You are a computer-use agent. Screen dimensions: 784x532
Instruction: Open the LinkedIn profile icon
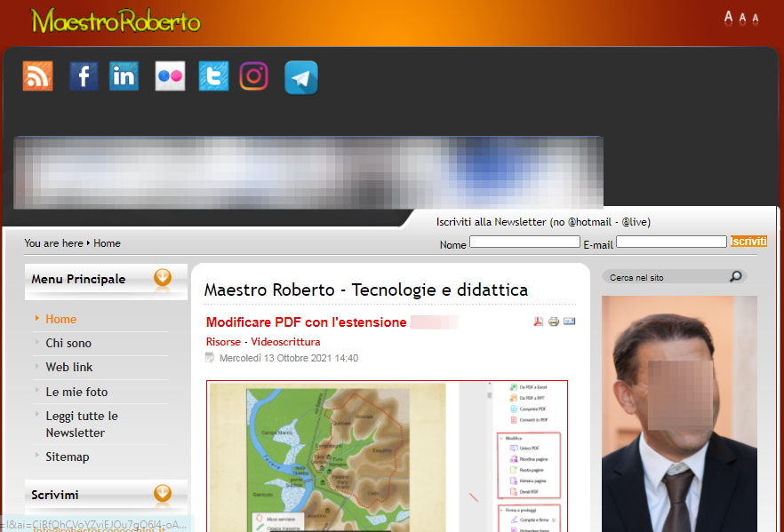pos(124,76)
